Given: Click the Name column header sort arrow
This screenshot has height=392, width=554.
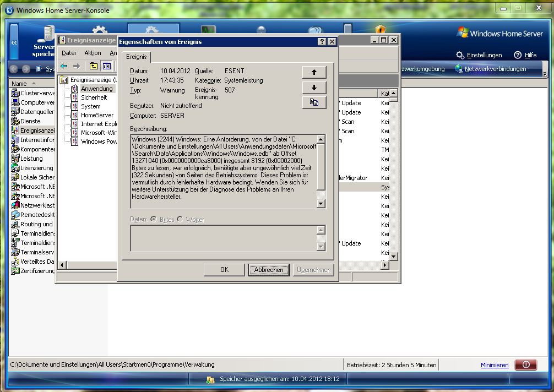Looking at the screenshot, I should click(34, 83).
